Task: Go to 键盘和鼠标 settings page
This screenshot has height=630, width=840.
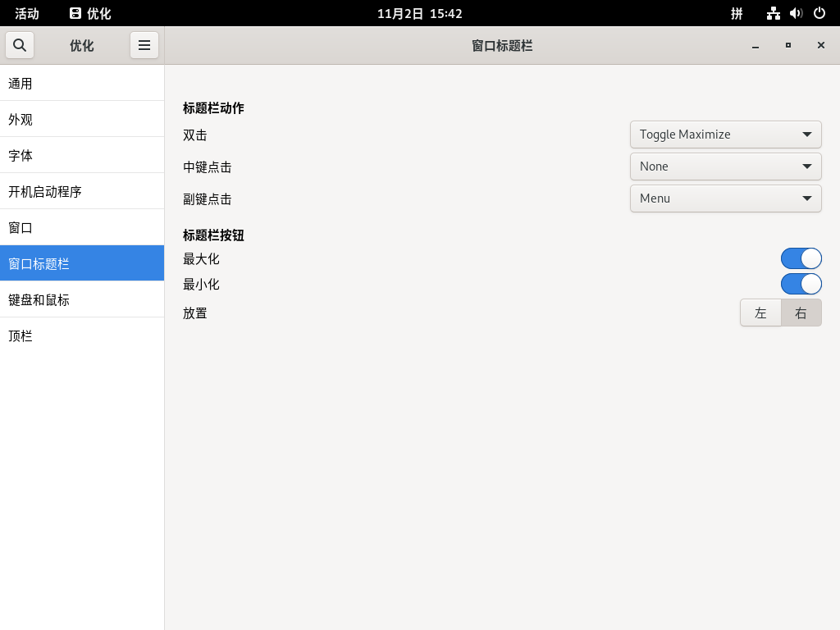Action: click(82, 300)
